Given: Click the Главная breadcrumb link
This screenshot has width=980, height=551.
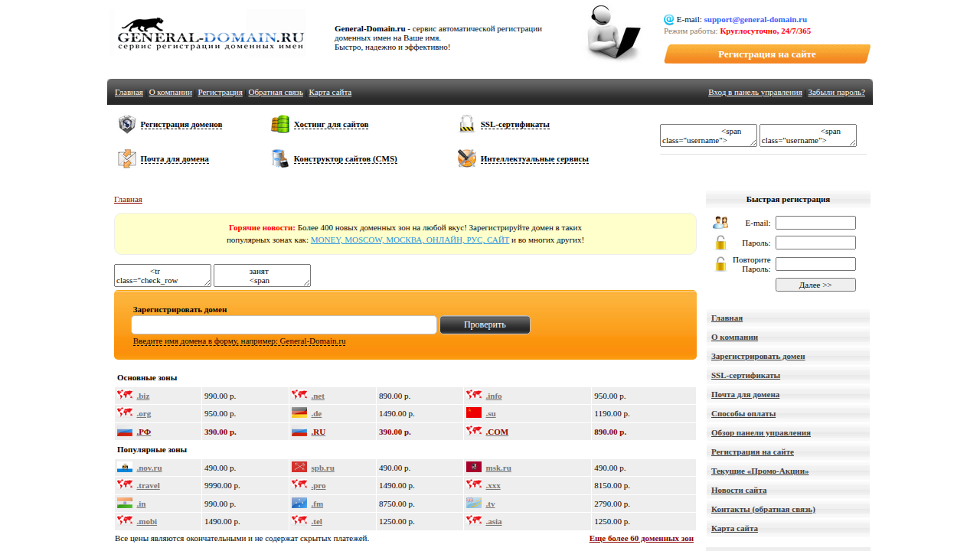Looking at the screenshot, I should tap(128, 199).
